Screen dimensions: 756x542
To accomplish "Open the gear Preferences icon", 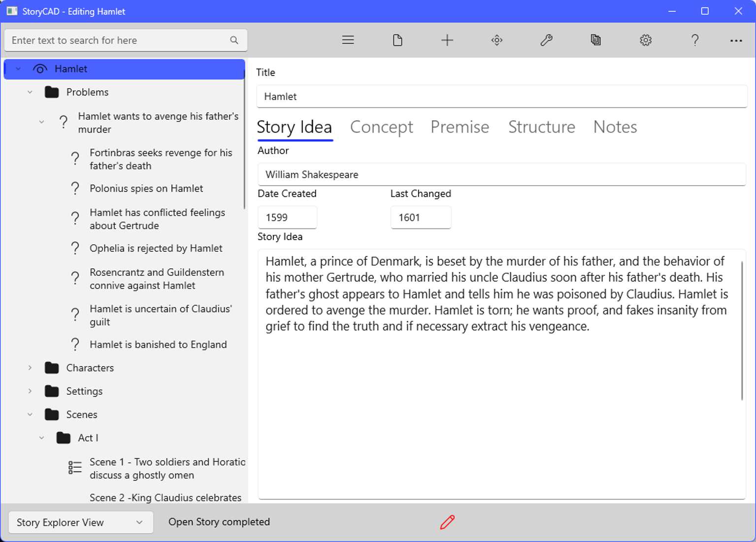I will [645, 40].
